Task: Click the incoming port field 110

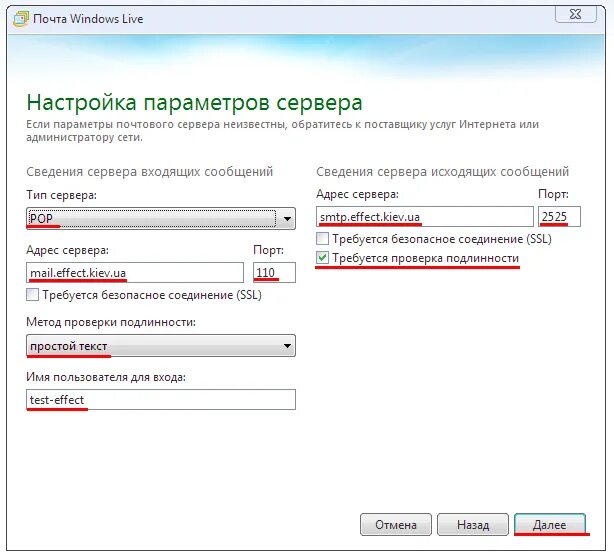Action: click(x=274, y=273)
